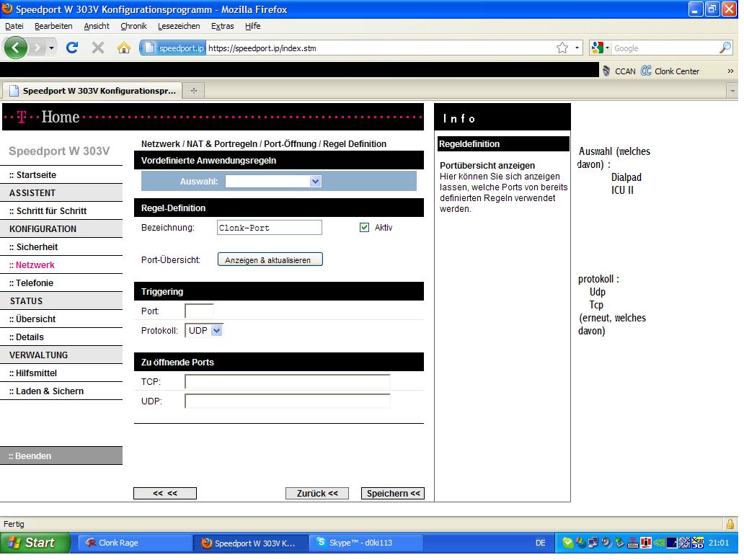Show more bookmarks chevron
744x560 pixels.
[x=730, y=71]
